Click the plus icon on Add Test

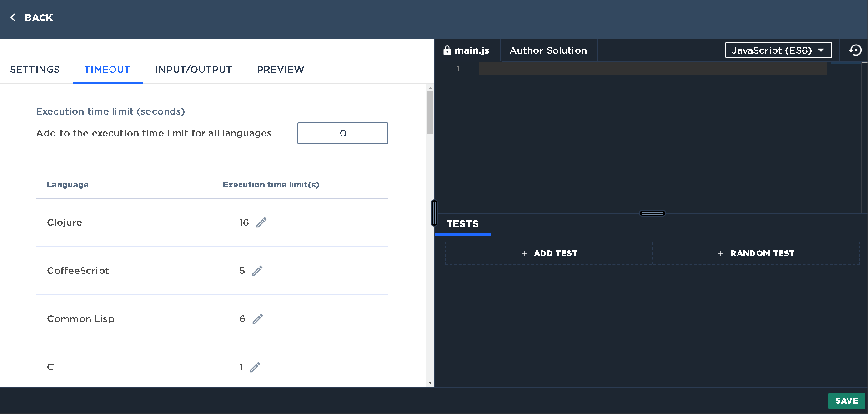[524, 253]
